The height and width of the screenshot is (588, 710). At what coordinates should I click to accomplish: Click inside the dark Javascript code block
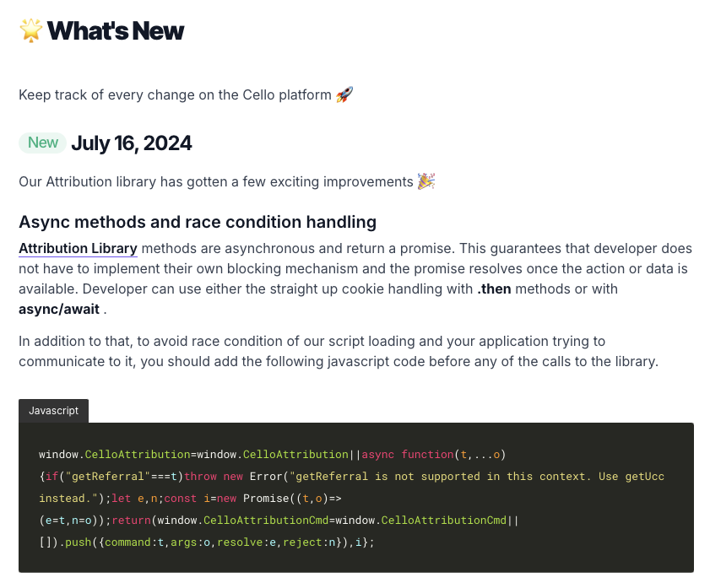tap(356, 498)
